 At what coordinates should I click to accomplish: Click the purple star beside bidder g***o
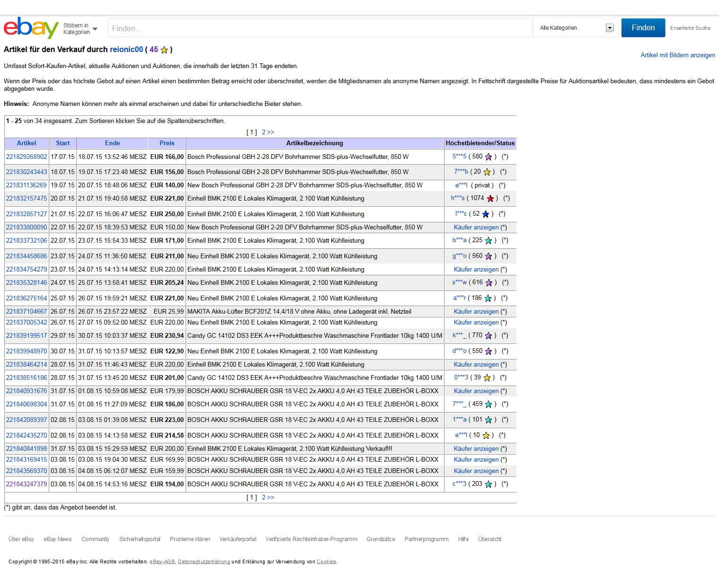488,256
